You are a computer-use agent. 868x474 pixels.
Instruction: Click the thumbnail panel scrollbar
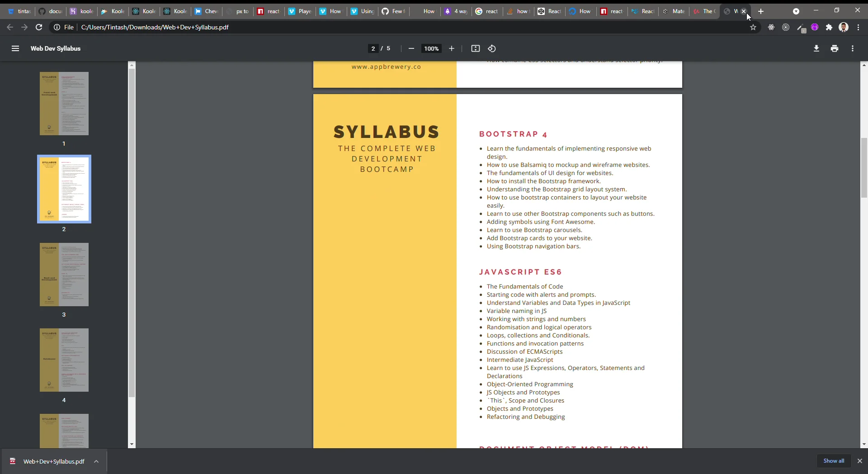coord(132,233)
